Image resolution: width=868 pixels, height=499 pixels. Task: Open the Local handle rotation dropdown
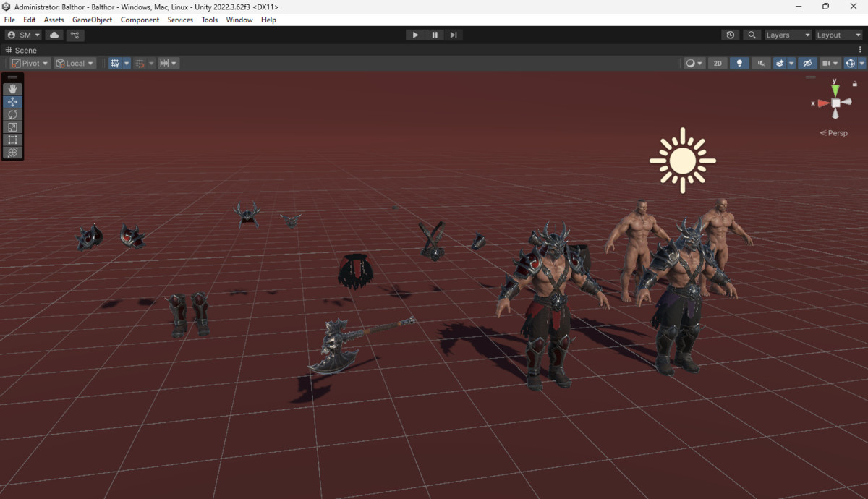click(75, 64)
